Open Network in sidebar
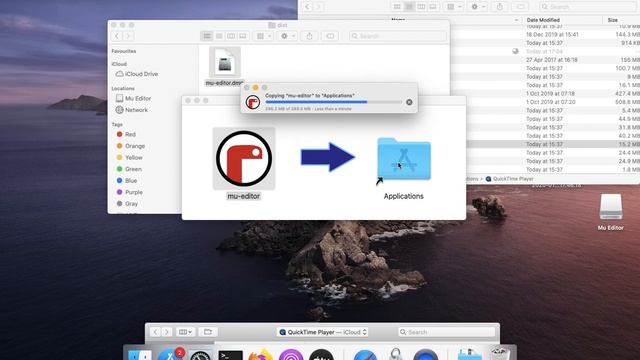640x360 pixels. 132,110
